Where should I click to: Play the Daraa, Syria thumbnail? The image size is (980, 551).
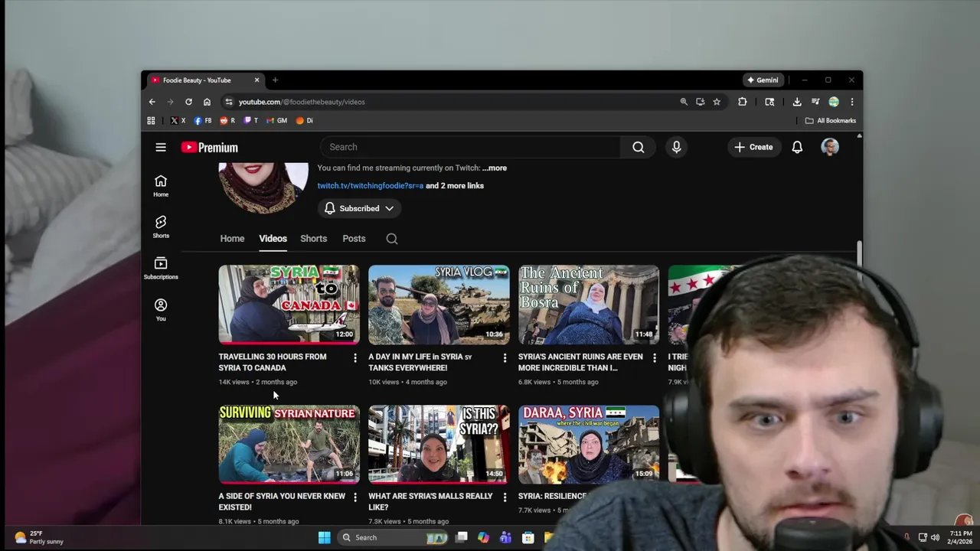click(589, 445)
